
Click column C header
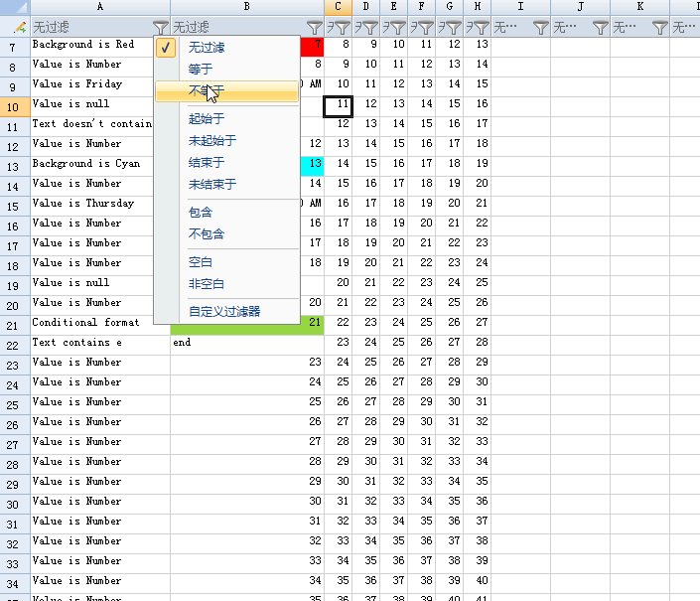tap(338, 7)
